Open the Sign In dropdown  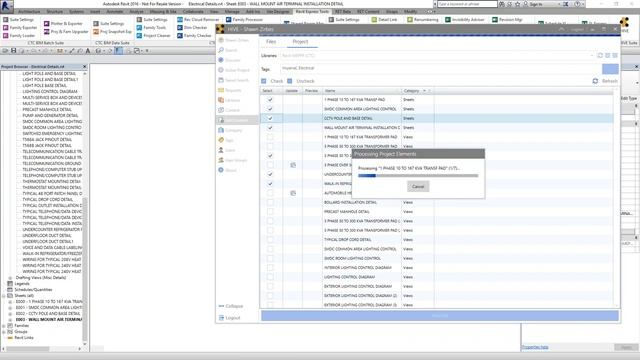tap(558, 4)
